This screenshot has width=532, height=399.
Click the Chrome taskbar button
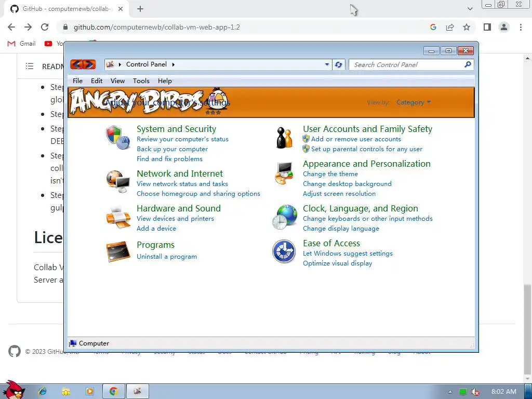114,392
